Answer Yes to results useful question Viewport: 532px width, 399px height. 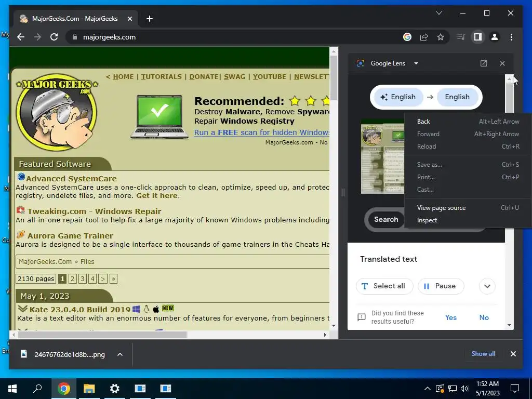(450, 317)
